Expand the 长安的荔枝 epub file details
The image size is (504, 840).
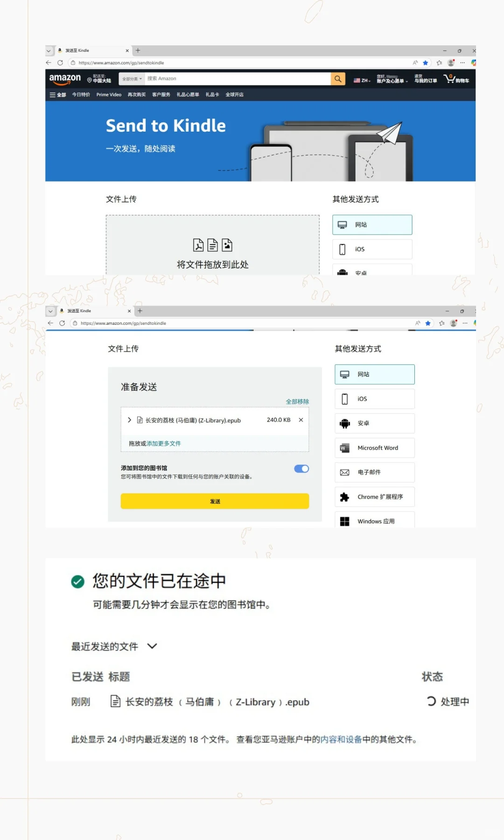pos(130,420)
